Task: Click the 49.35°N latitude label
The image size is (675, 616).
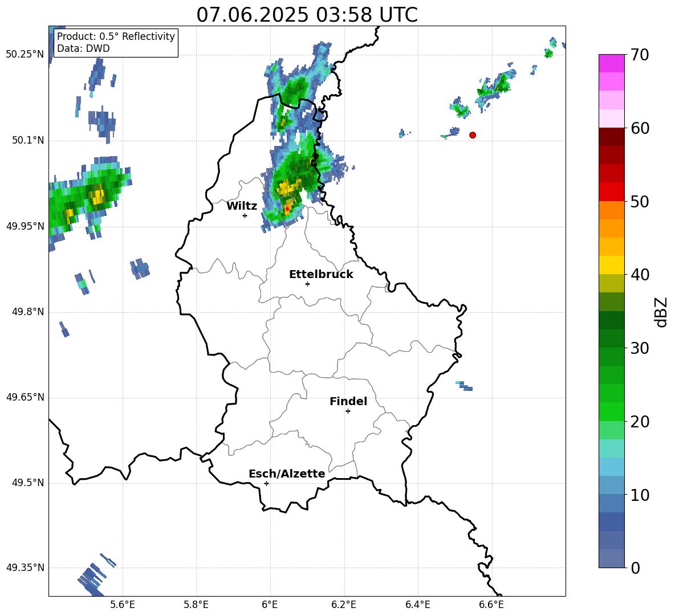Action: (25, 568)
